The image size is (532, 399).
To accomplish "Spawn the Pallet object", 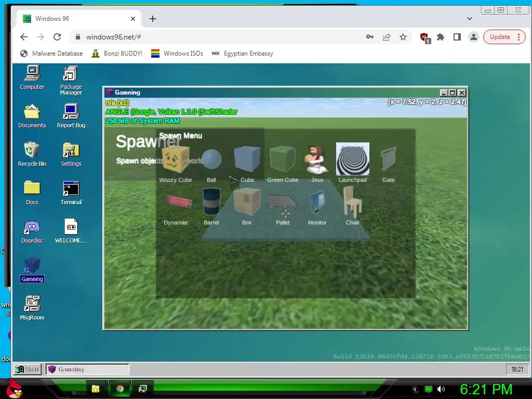I will pyautogui.click(x=283, y=209).
